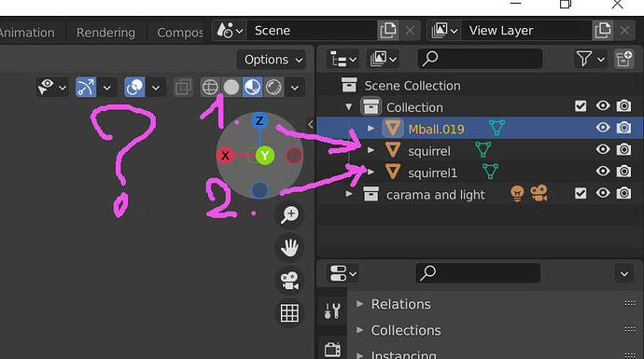Open the Options dropdown
Image resolution: width=644 pixels, height=359 pixels.
pyautogui.click(x=272, y=60)
